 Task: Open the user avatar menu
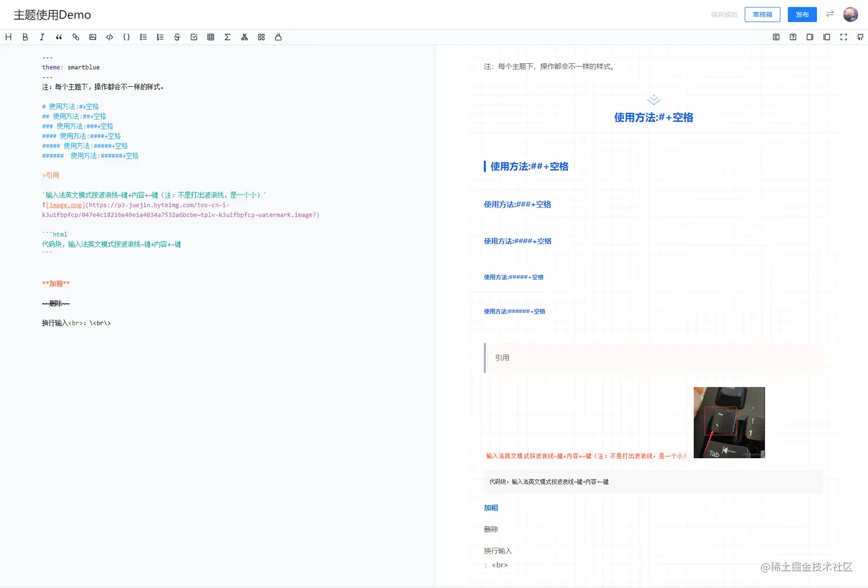(x=850, y=14)
